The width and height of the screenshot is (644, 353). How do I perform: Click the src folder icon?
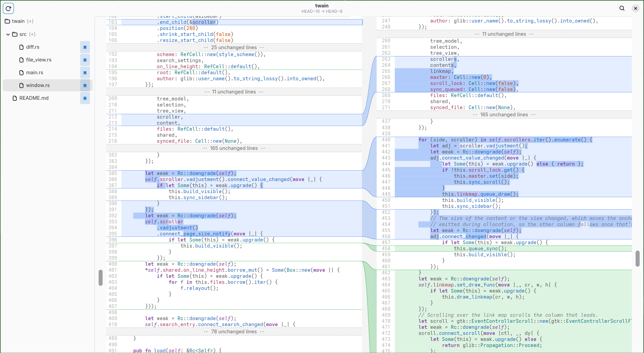point(15,34)
